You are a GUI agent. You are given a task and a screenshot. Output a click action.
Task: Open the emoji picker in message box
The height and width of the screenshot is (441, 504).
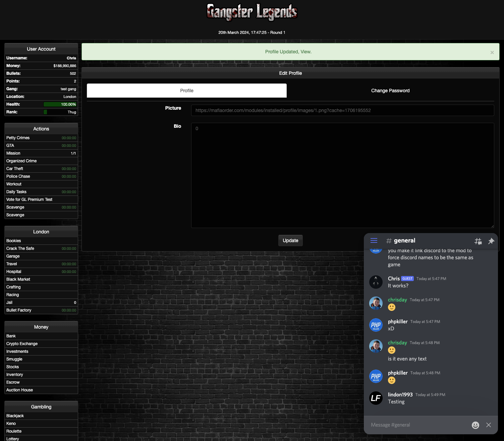pos(475,425)
